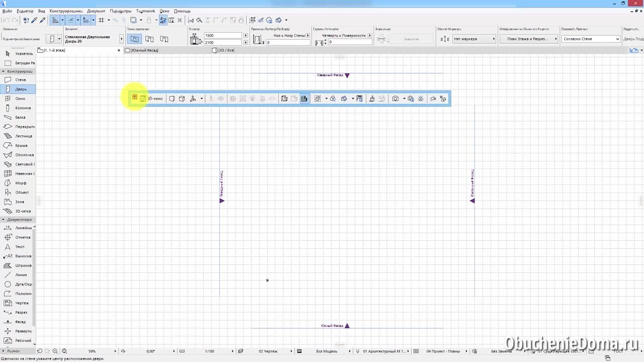Screen dimensions: 644x362
Task: Select the Крыша tool
Action: click(x=20, y=145)
